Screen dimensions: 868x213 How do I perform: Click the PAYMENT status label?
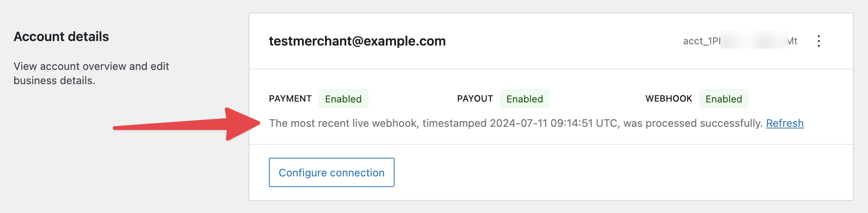(x=290, y=99)
